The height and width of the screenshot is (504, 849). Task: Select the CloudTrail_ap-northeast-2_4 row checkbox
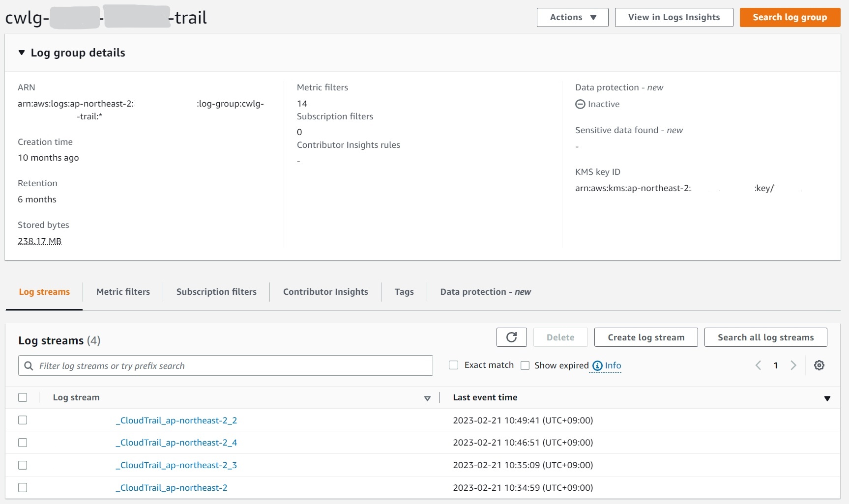pyautogui.click(x=23, y=443)
